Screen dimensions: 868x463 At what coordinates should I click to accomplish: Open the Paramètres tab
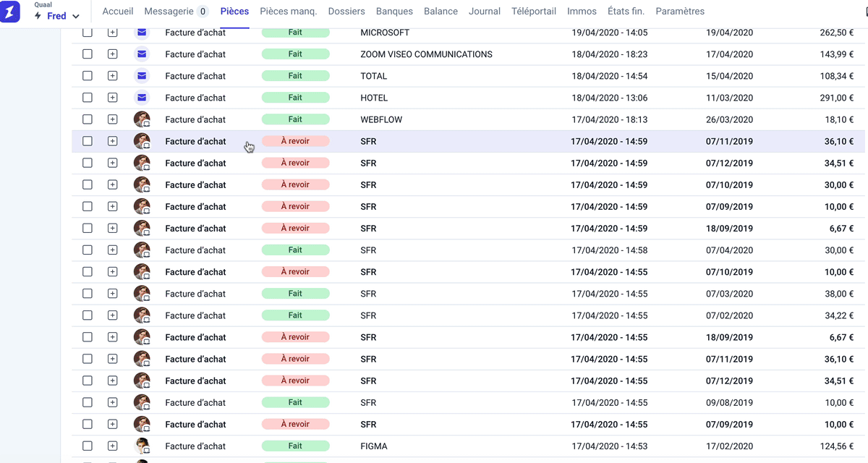679,12
